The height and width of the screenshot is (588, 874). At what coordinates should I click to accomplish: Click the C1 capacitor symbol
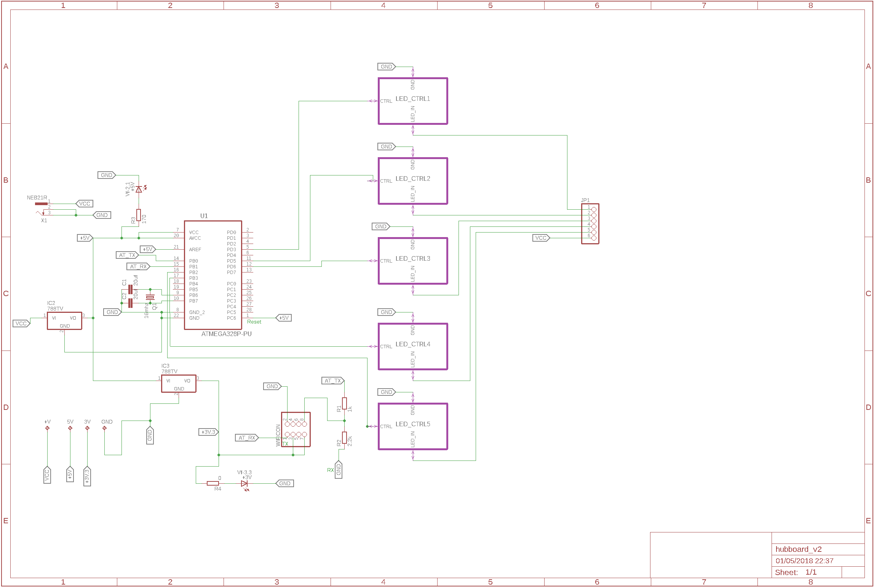[130, 289]
